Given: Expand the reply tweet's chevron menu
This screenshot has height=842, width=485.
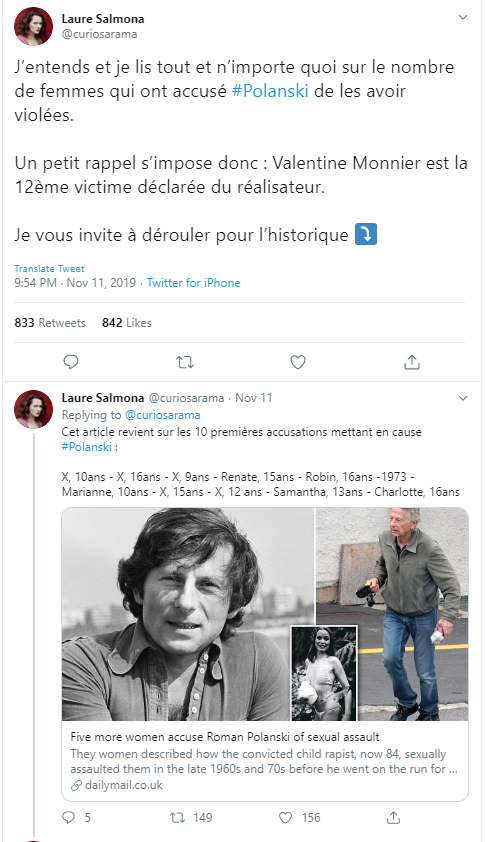Looking at the screenshot, I should click(x=462, y=398).
